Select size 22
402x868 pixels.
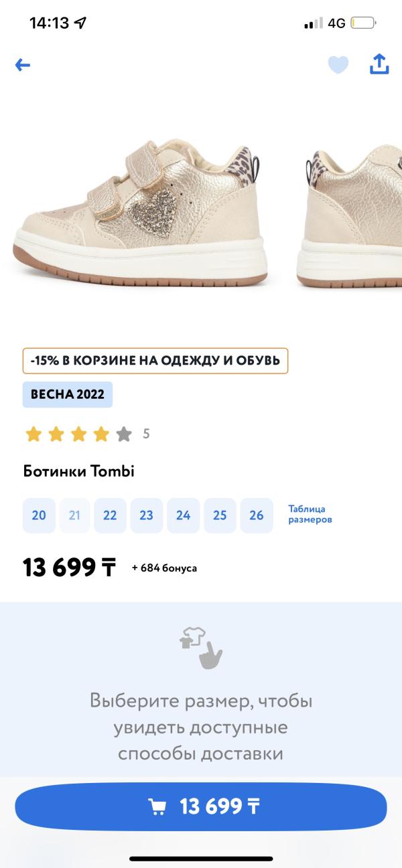[x=110, y=515]
